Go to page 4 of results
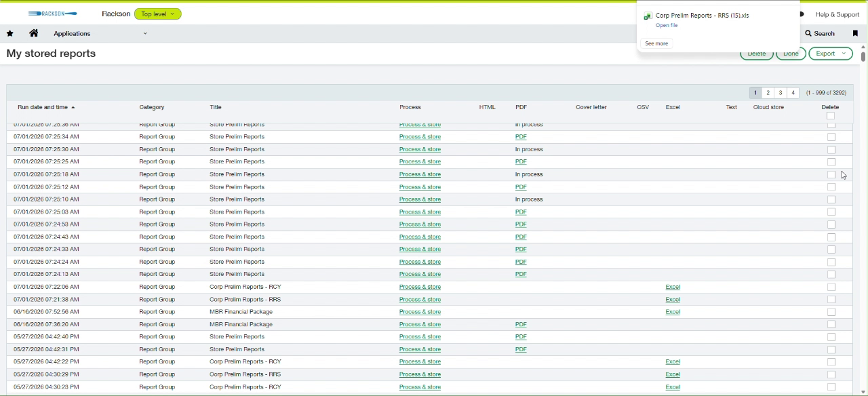The width and height of the screenshot is (868, 396). click(x=793, y=93)
